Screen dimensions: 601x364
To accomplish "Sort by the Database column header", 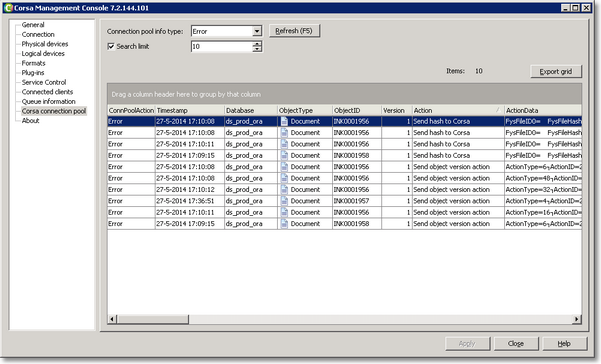I will tap(251, 110).
